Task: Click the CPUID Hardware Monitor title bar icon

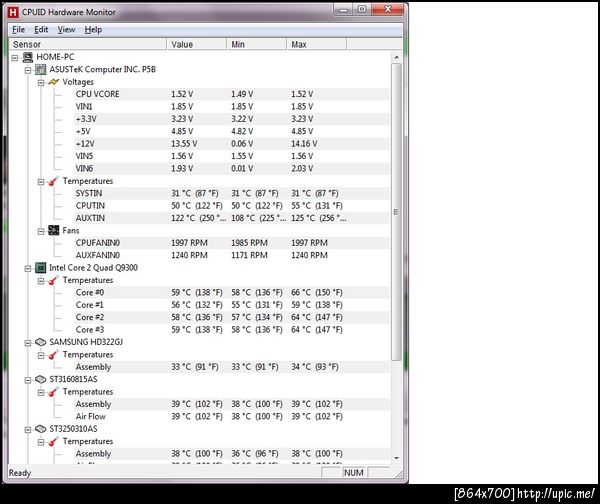Action: coord(13,12)
